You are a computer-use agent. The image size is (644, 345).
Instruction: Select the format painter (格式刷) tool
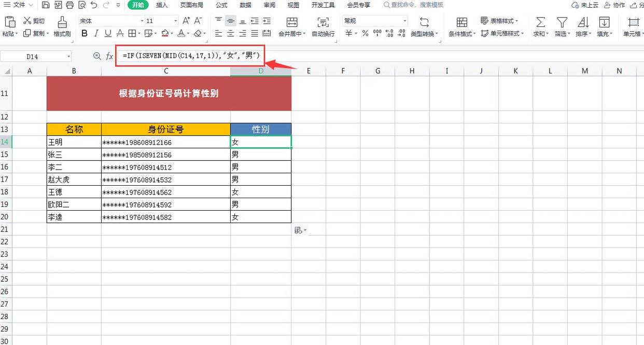(61, 26)
